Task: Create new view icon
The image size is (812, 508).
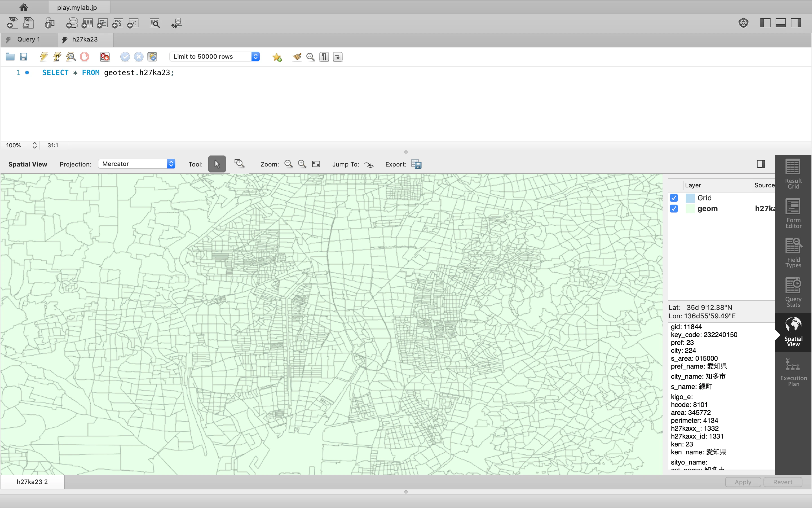Action: (102, 23)
